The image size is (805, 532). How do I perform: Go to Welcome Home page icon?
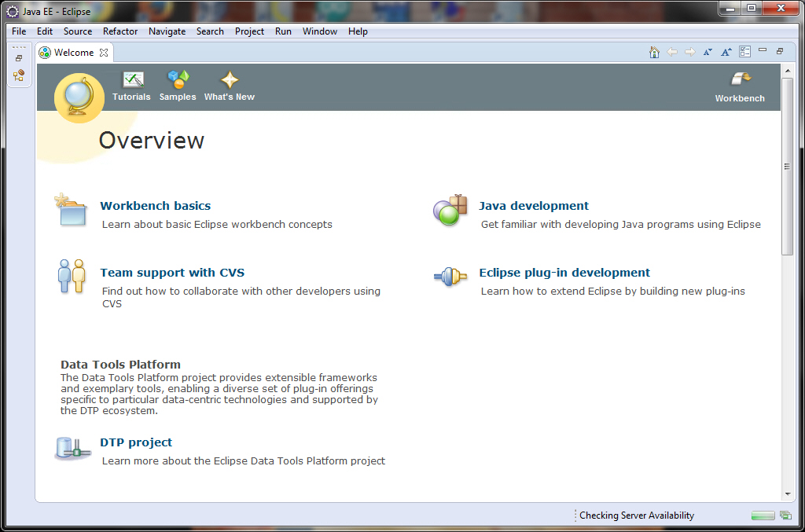(654, 52)
